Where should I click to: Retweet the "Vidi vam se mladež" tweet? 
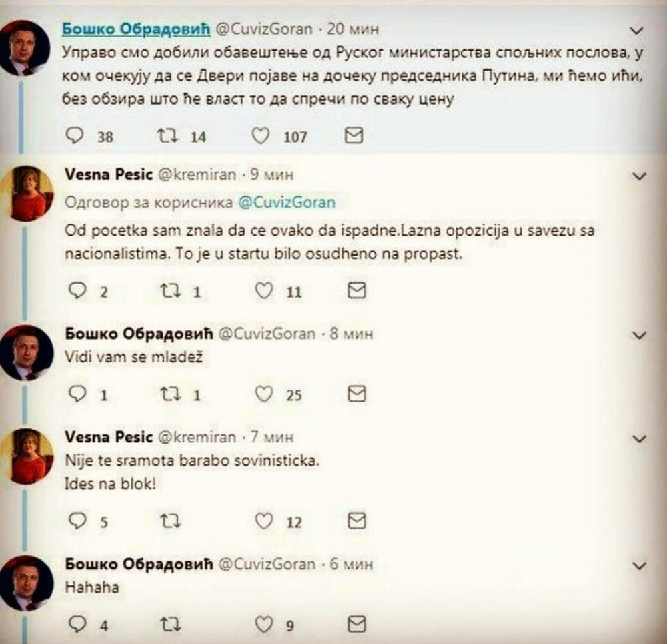pos(165,395)
